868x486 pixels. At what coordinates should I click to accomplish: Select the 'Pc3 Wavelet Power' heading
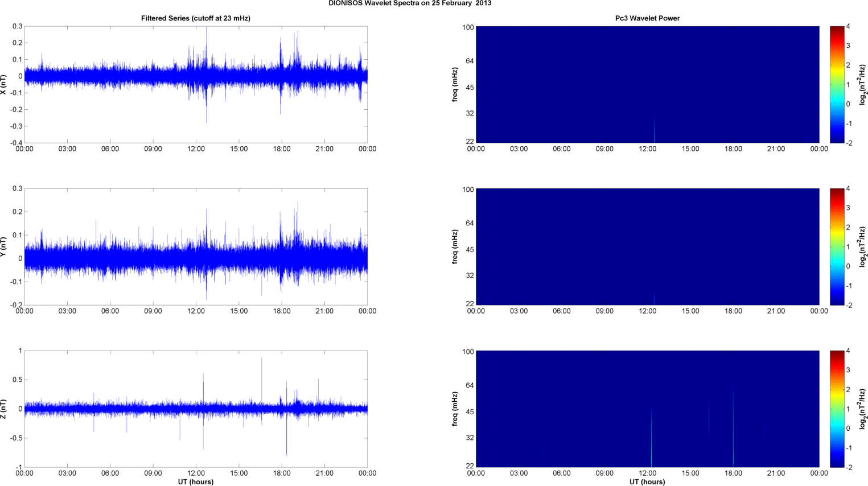click(647, 18)
